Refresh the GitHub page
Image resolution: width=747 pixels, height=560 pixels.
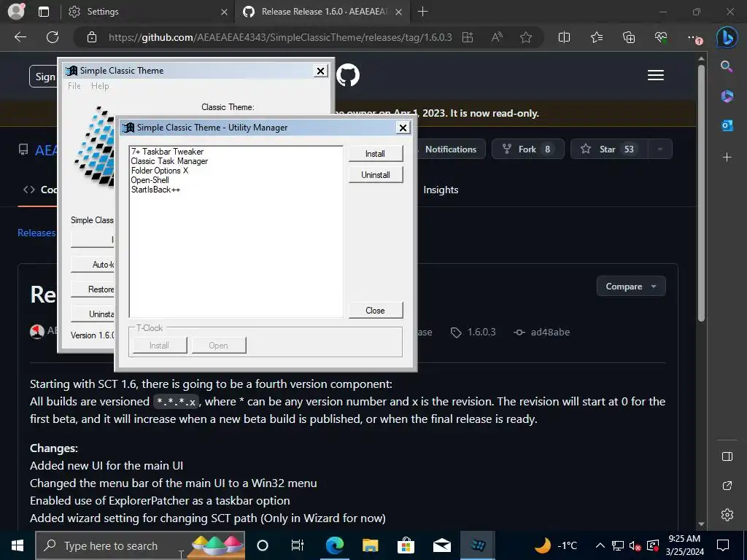click(53, 37)
